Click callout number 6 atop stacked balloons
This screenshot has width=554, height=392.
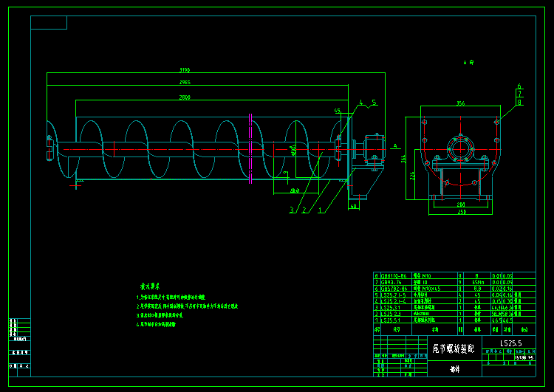pyautogui.click(x=519, y=86)
